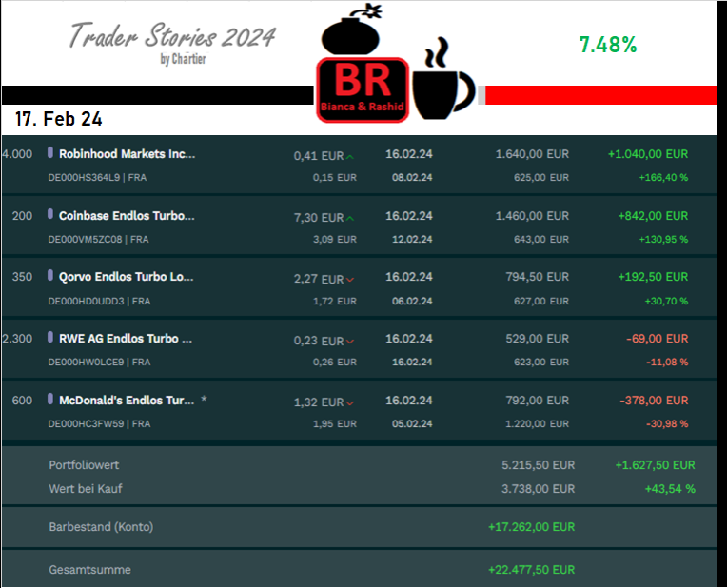
Task: Open the RWE AG Endlos Turbo ... position
Action: 126,339
